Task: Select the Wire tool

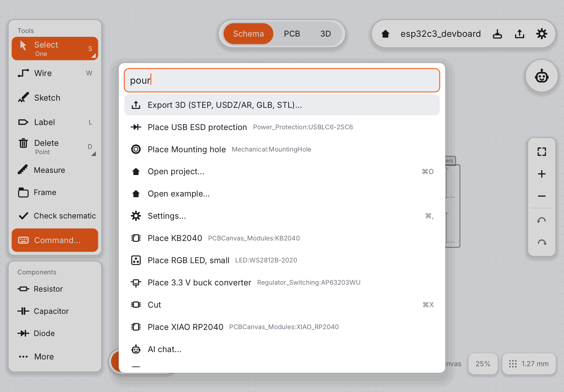Action: (55, 73)
